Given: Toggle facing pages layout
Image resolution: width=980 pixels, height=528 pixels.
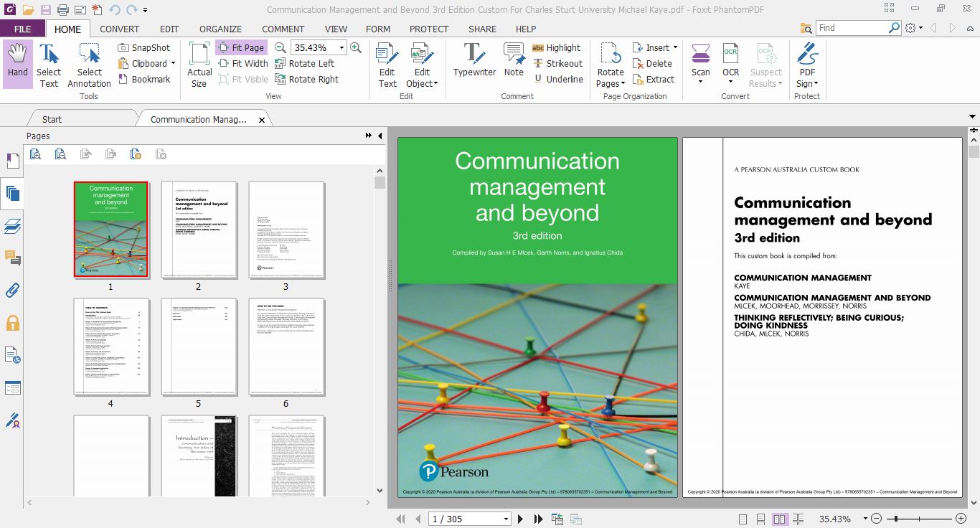Looking at the screenshot, I should click(x=780, y=519).
